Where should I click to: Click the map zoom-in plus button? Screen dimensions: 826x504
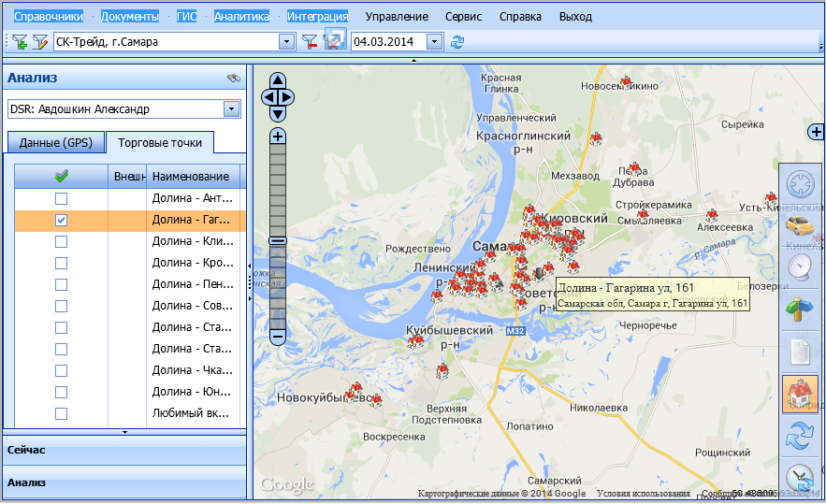click(278, 137)
